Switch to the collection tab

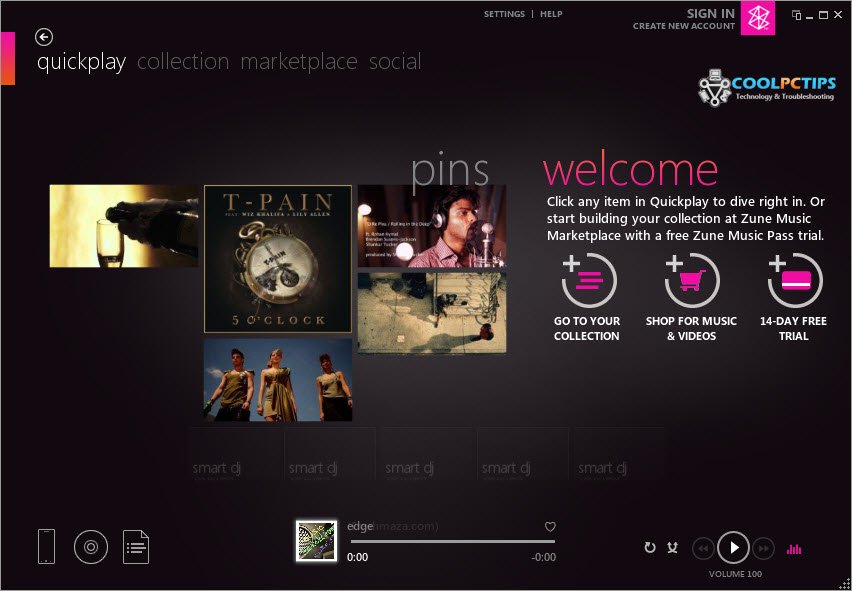(183, 61)
